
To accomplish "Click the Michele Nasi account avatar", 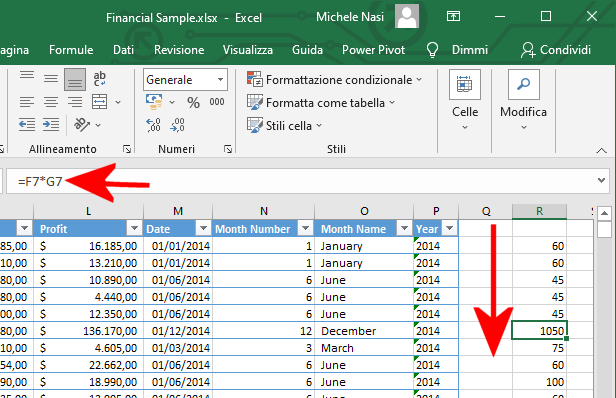I will coord(407,16).
